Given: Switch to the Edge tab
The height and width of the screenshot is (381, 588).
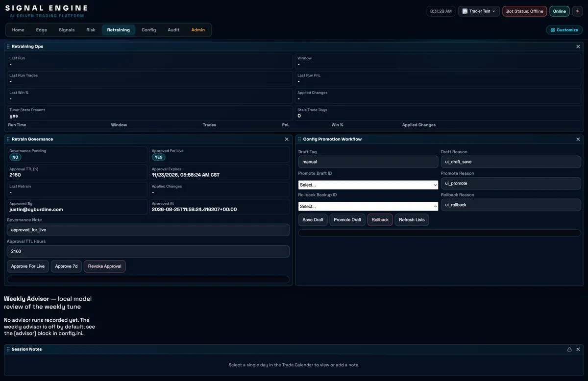Looking at the screenshot, I should (x=42, y=30).
